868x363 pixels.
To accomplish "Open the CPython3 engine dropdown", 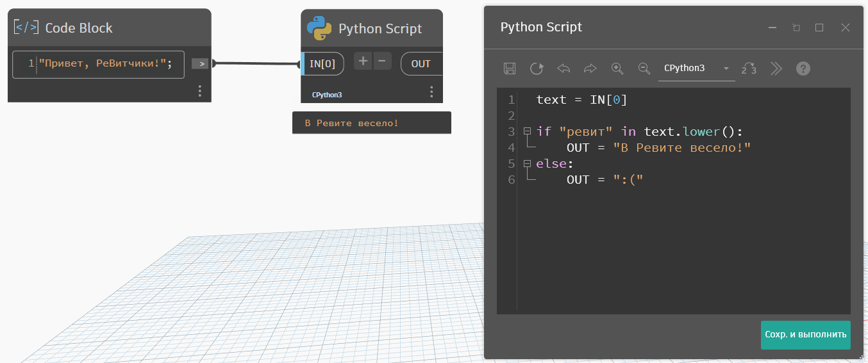I will click(696, 68).
